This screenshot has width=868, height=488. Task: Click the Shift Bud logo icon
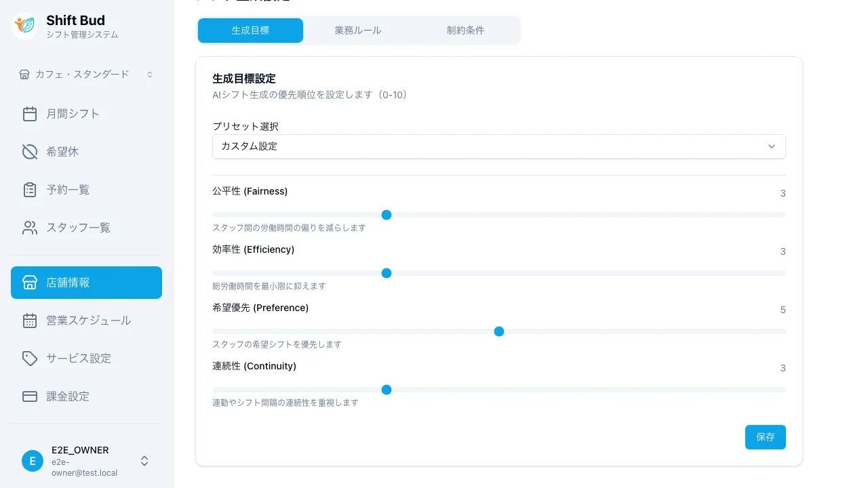coord(24,26)
